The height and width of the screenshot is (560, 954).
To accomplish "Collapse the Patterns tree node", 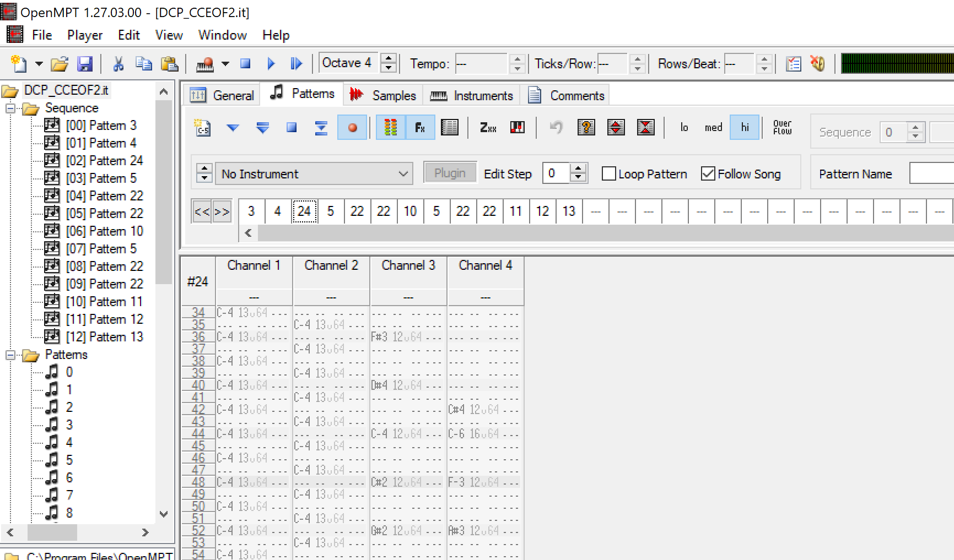I will (10, 355).
